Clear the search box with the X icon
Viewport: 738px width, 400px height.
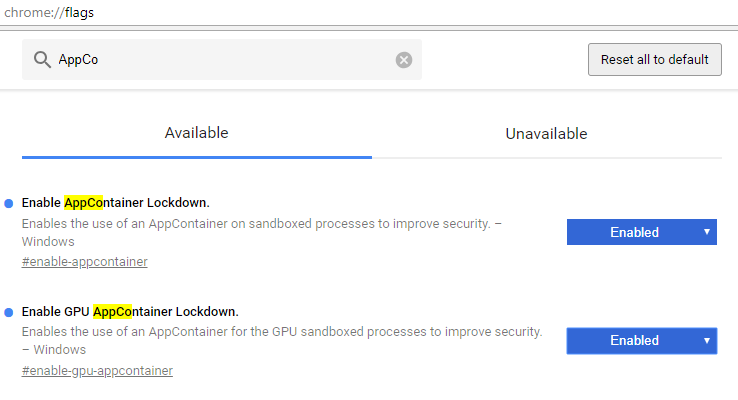[404, 60]
